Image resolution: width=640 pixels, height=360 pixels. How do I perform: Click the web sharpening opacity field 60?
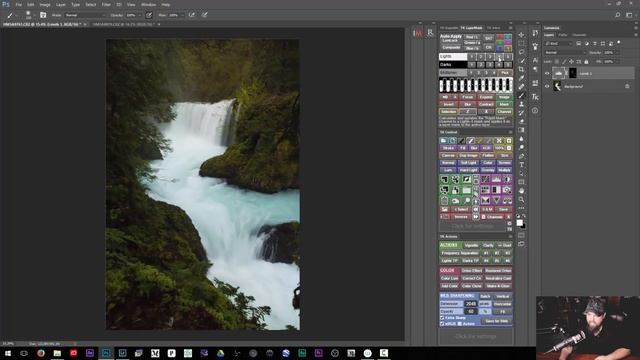click(x=471, y=311)
